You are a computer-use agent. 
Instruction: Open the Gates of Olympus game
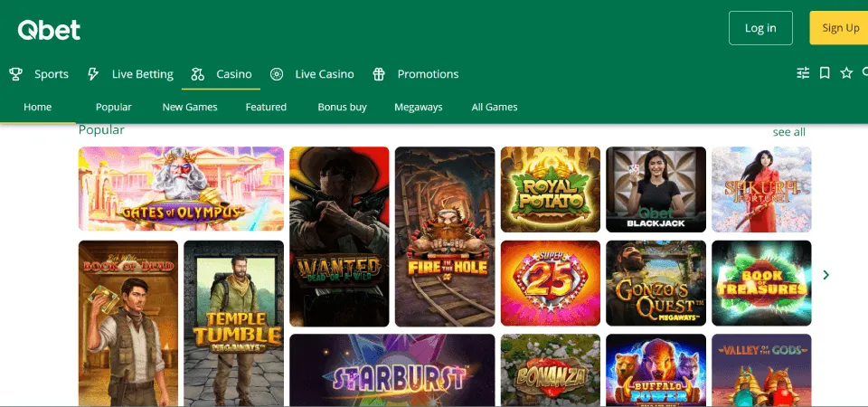181,189
